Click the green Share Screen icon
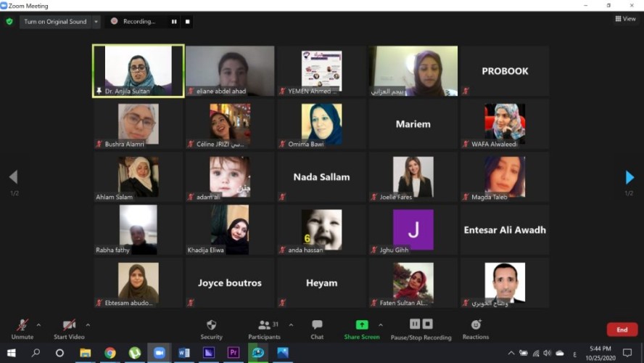The width and height of the screenshot is (644, 363). [361, 325]
